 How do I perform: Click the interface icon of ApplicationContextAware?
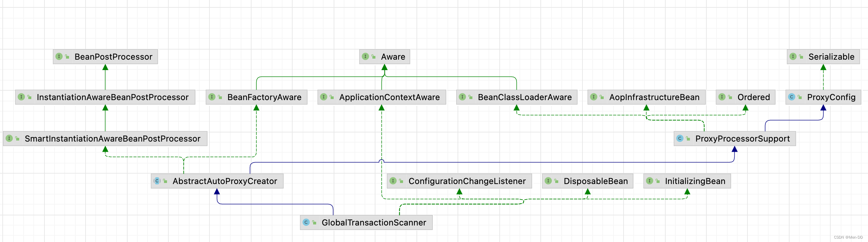(324, 97)
